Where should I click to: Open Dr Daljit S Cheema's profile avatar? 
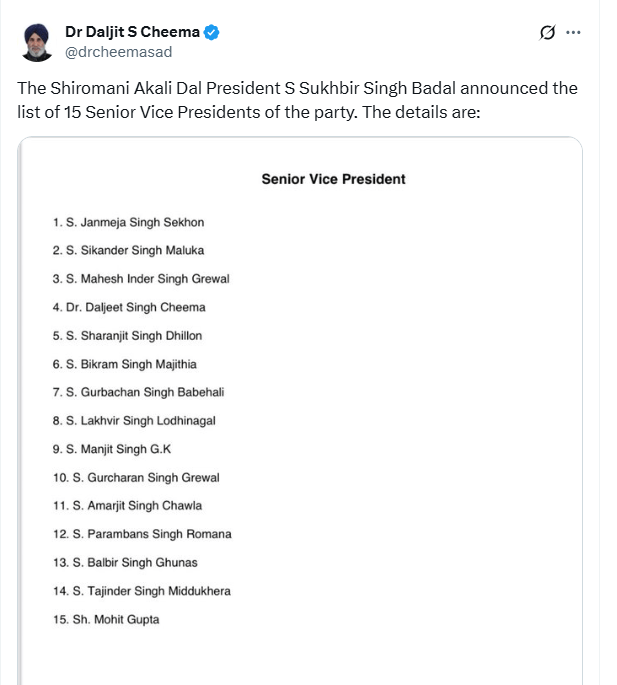pos(37,42)
